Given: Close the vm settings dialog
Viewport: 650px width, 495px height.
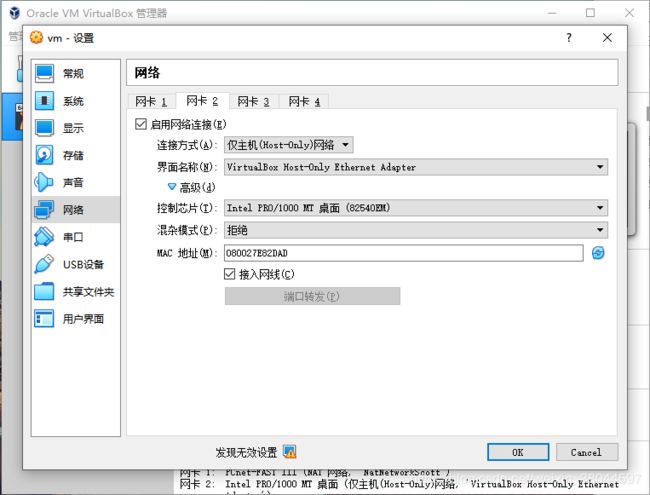Looking at the screenshot, I should [x=607, y=38].
